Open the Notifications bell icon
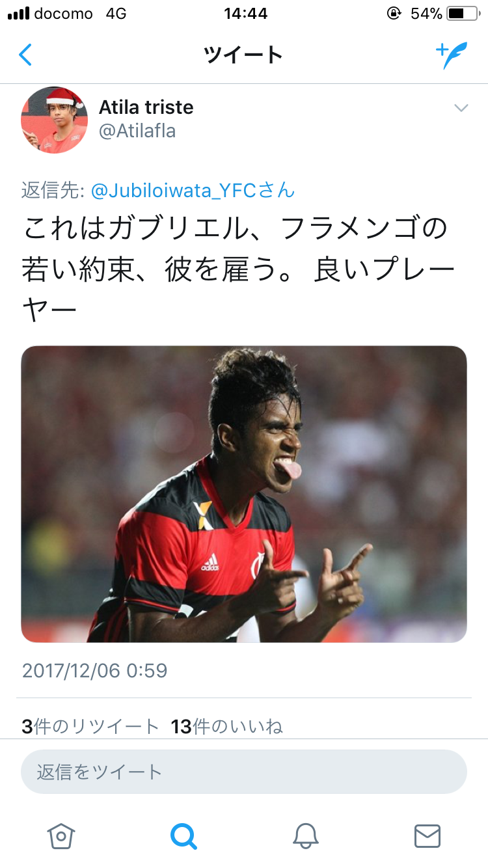The height and width of the screenshot is (868, 488). [305, 835]
